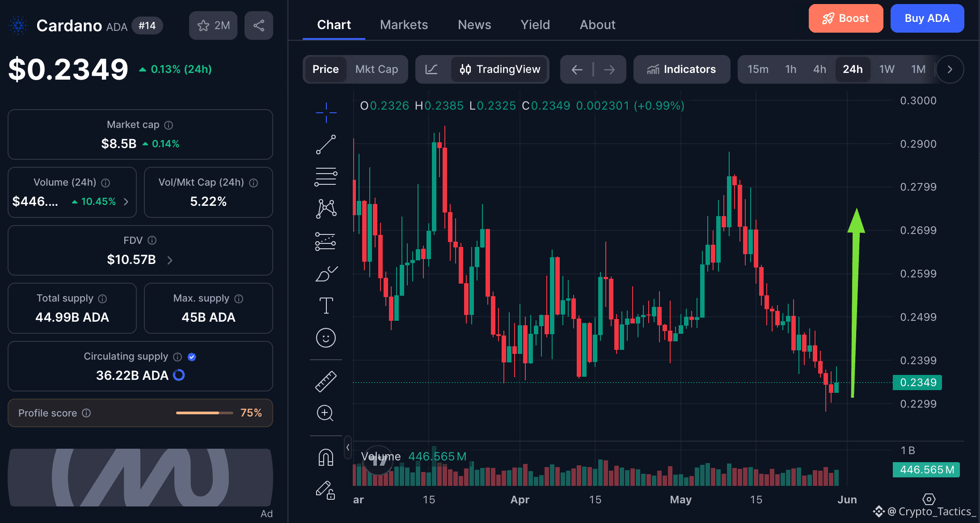The image size is (980, 523).
Task: Expand FDV details chevron
Action: [x=170, y=260]
